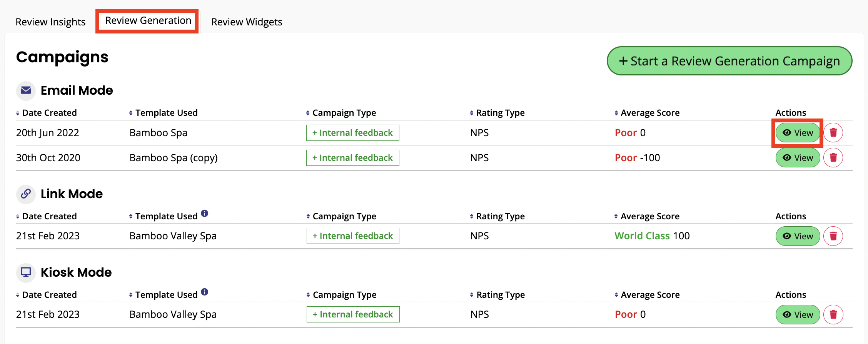Click the Kiosk Mode monitor icon

click(26, 272)
